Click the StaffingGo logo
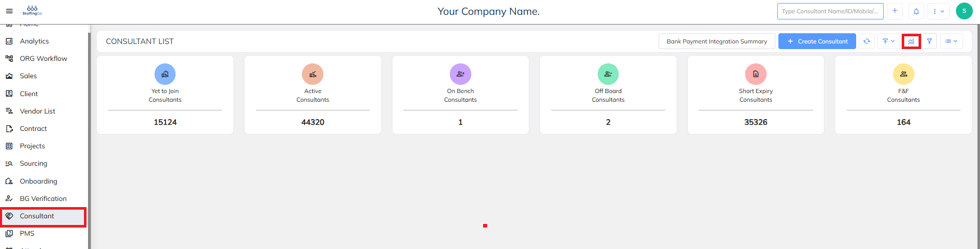Image resolution: width=980 pixels, height=249 pixels. (32, 11)
